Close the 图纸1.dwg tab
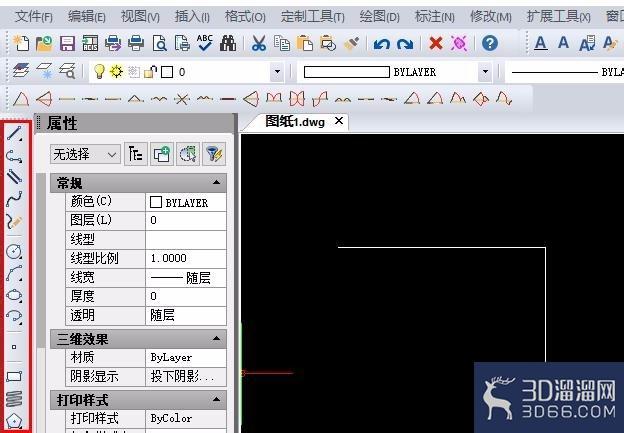The height and width of the screenshot is (433, 624). pyautogui.click(x=339, y=121)
